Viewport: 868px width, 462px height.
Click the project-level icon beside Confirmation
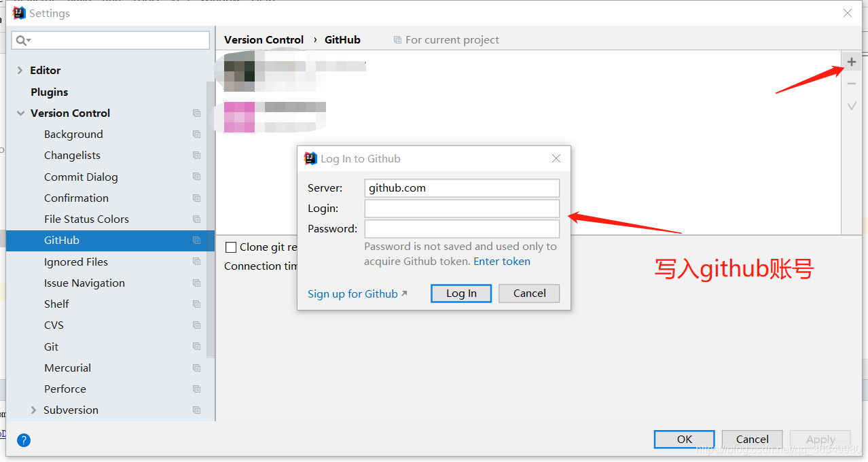point(196,198)
